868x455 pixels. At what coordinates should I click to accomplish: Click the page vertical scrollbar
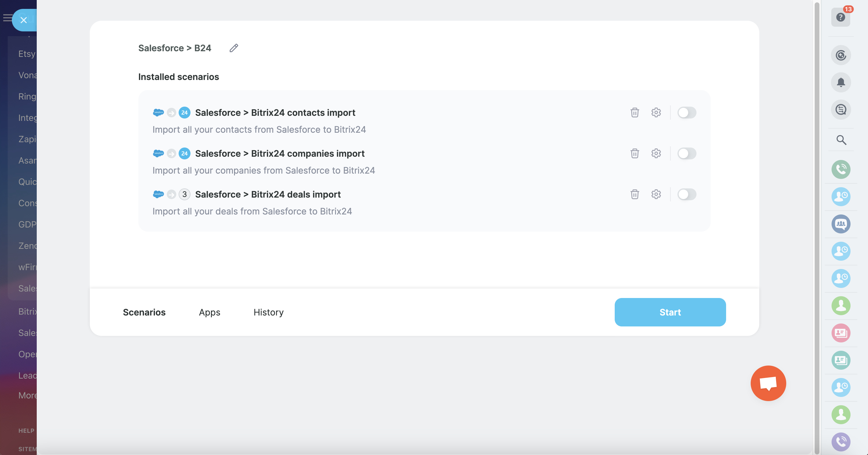click(816, 227)
